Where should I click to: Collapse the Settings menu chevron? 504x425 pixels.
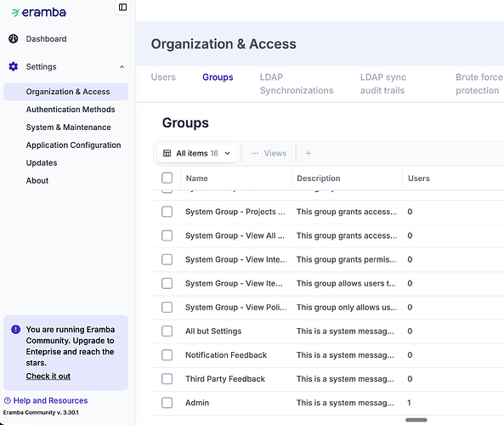pos(122,67)
